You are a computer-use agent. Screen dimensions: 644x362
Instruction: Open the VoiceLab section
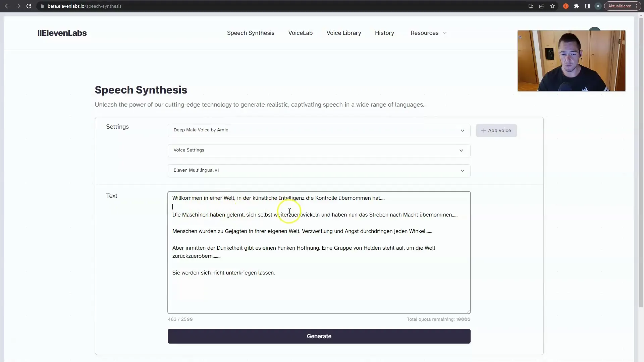(x=300, y=33)
